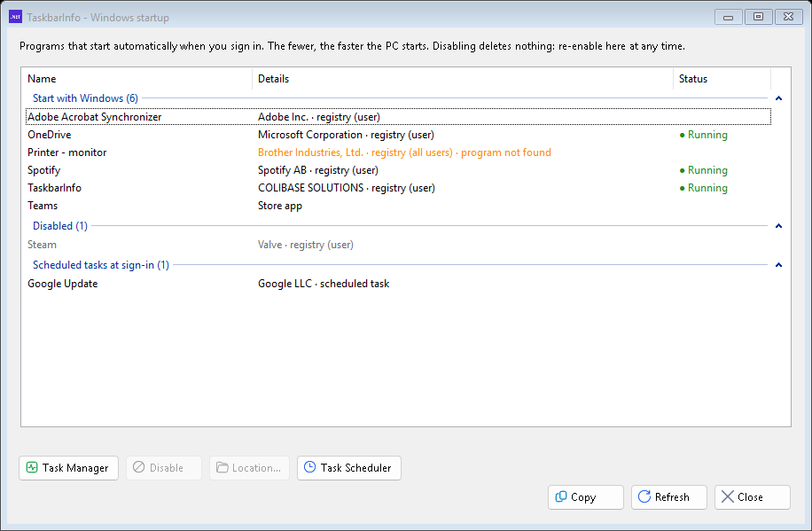Collapse Scheduled tasks at sign-in group
This screenshot has width=812, height=531.
click(778, 265)
